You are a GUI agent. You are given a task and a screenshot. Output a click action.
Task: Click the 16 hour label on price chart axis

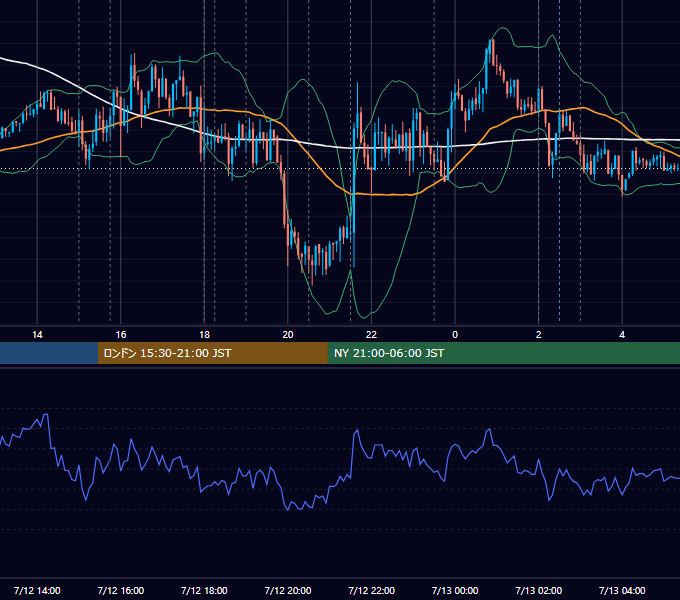pos(121,335)
